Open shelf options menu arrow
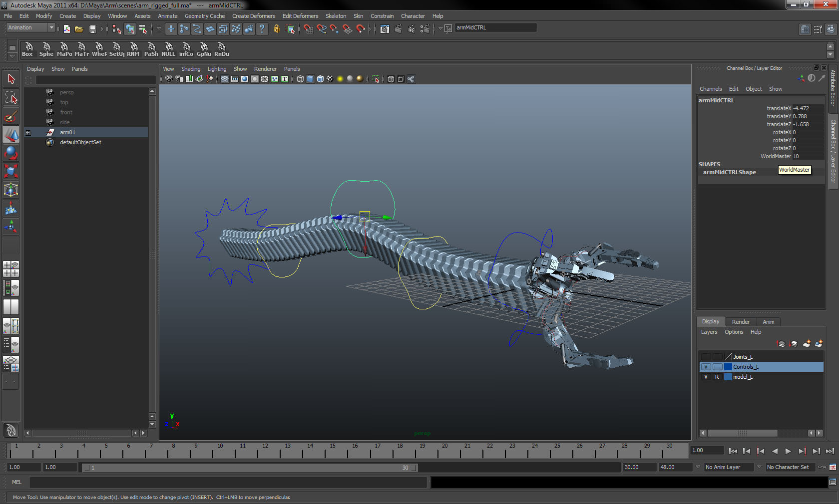 (12, 56)
